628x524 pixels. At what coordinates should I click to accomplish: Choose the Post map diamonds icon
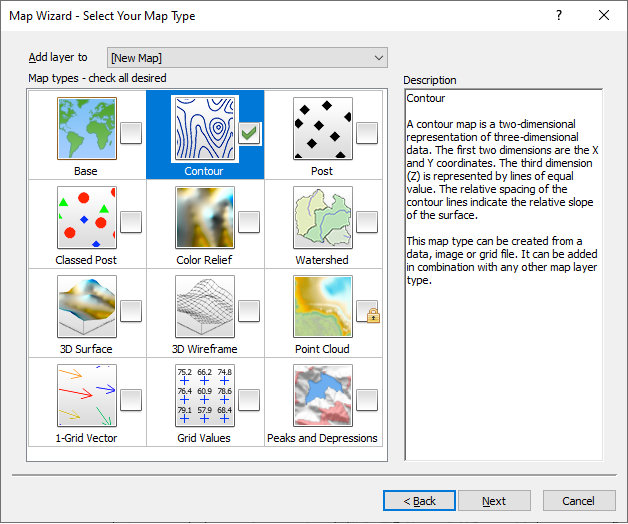323,128
